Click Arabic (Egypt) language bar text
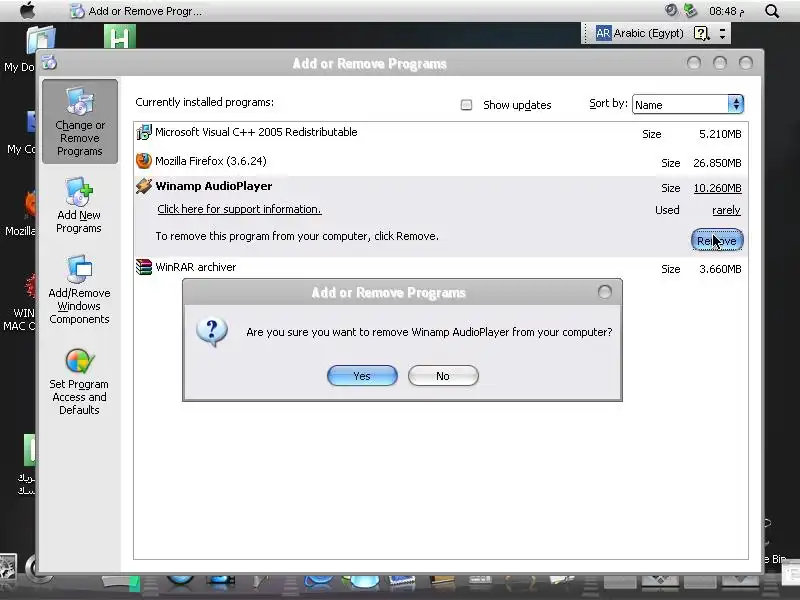The image size is (800, 600). [648, 34]
